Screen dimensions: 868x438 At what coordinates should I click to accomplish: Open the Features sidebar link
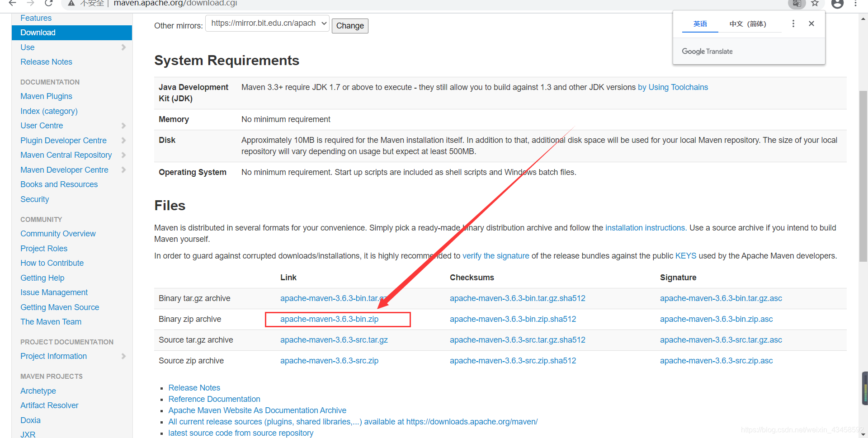click(x=36, y=18)
